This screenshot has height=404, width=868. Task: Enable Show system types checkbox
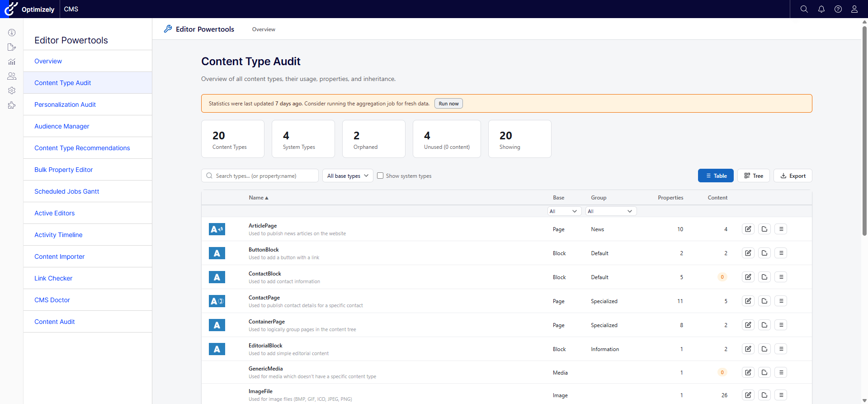(380, 176)
